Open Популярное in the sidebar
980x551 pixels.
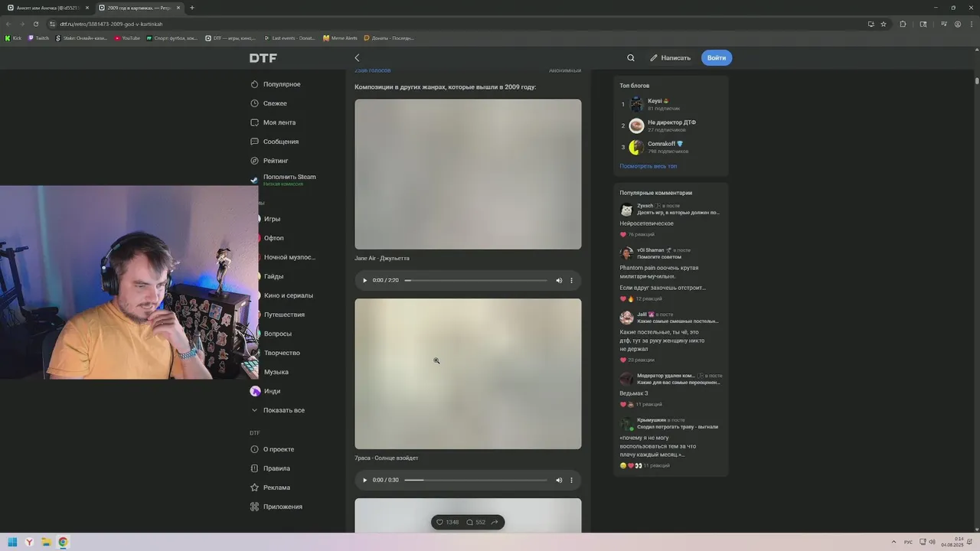(276, 84)
